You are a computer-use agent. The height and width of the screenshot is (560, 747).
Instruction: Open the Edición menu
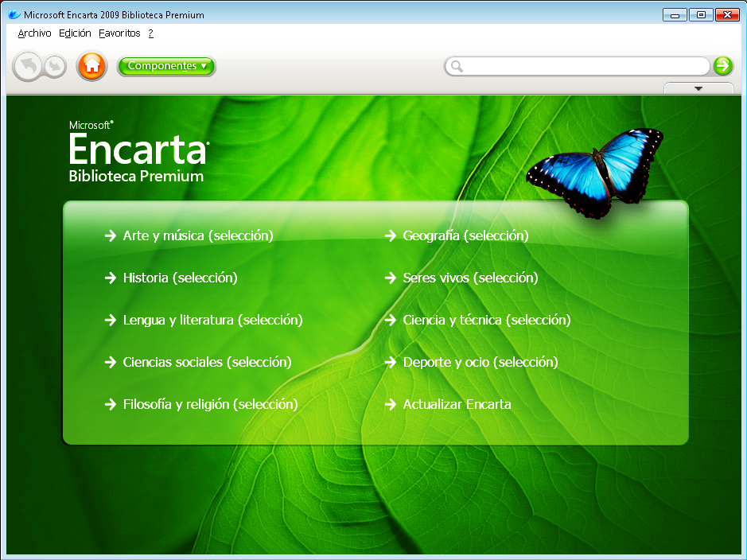pyautogui.click(x=75, y=33)
